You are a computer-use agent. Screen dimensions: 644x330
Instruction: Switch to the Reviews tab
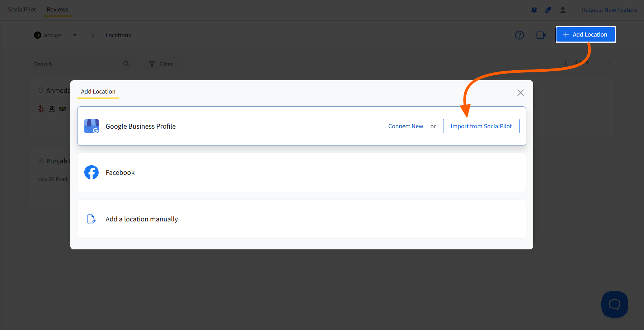click(x=57, y=10)
